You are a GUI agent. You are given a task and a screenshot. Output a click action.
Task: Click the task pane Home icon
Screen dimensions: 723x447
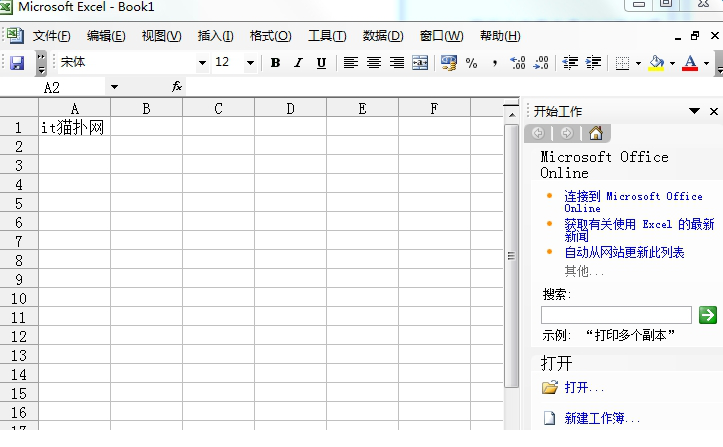(x=596, y=133)
